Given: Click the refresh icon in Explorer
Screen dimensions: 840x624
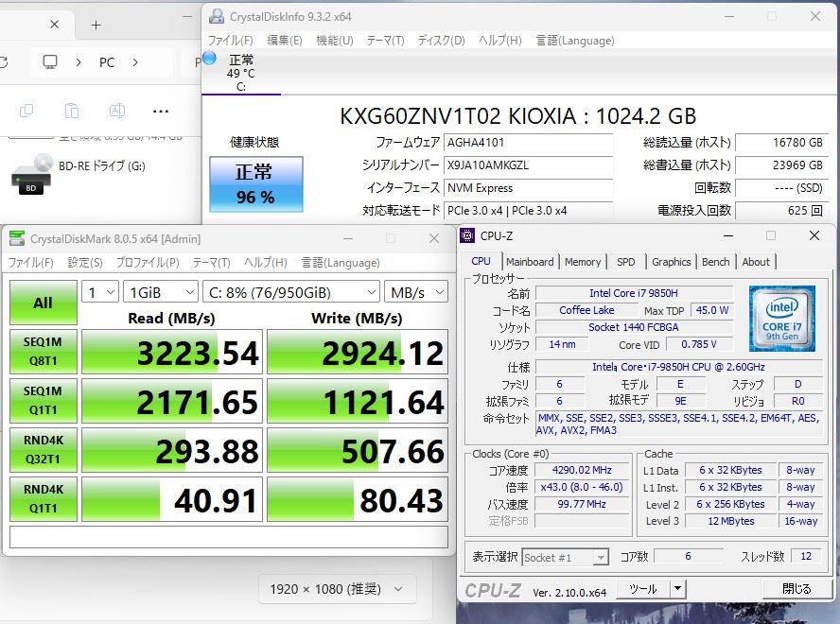Looking at the screenshot, I should tap(3, 62).
